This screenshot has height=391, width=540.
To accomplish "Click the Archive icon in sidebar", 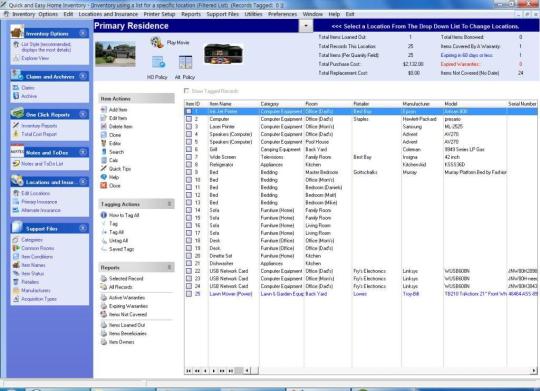I will pos(16,96).
